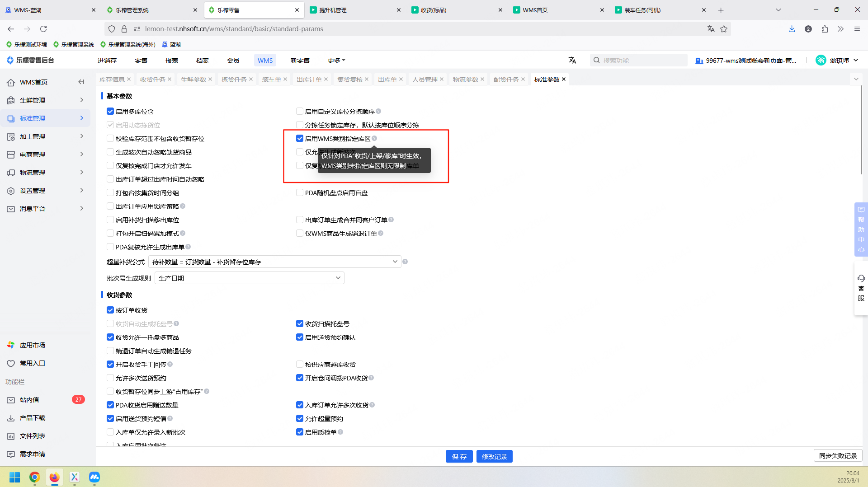Open the WMS top menu
The width and height of the screenshot is (868, 487).
(x=265, y=60)
